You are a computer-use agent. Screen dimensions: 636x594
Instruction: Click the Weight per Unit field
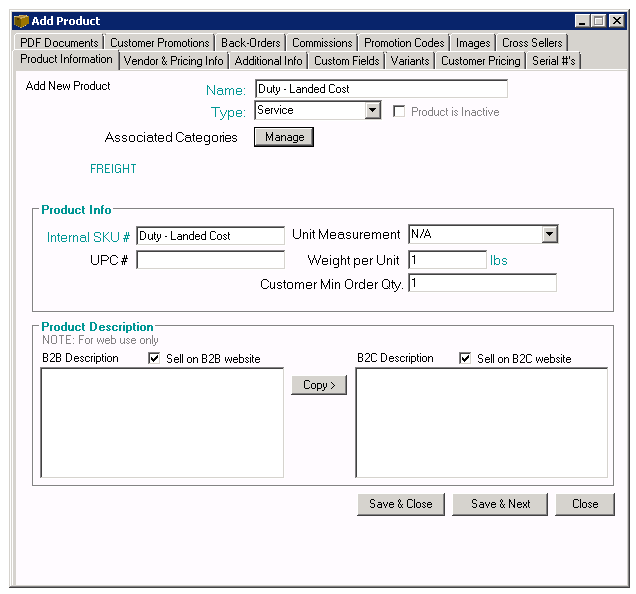[x=447, y=260]
